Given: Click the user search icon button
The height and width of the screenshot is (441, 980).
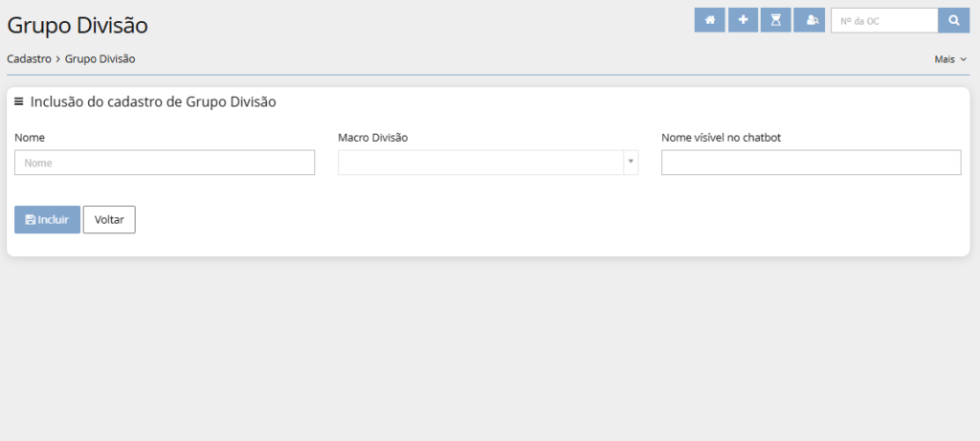Looking at the screenshot, I should (x=811, y=20).
